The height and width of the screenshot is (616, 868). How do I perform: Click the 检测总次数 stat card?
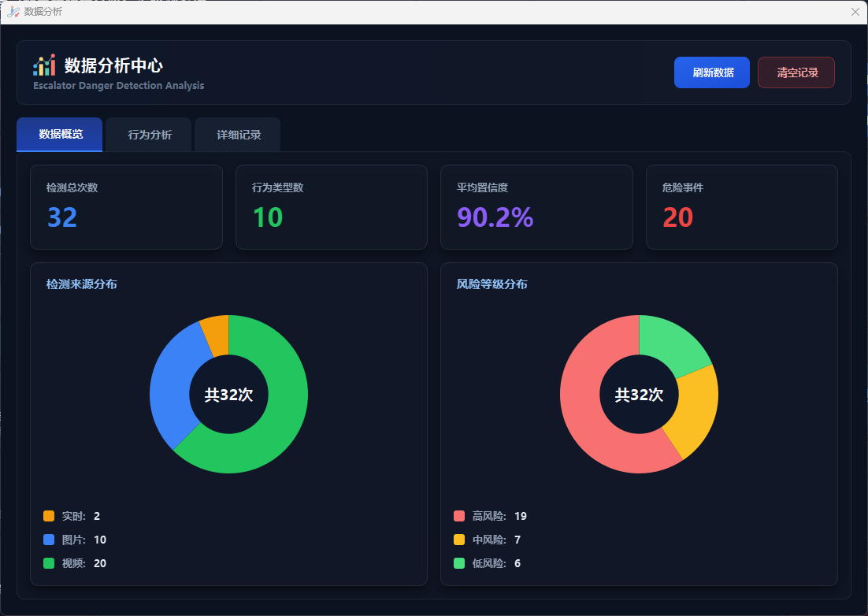[126, 207]
